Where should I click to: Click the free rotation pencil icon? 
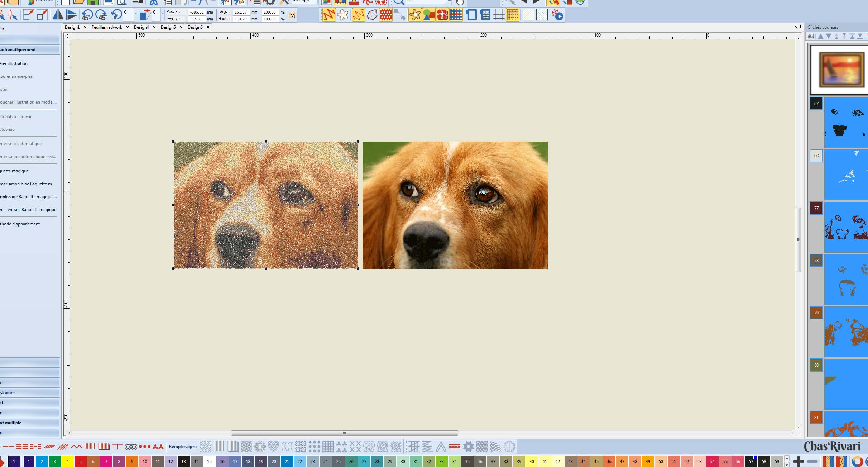[116, 15]
